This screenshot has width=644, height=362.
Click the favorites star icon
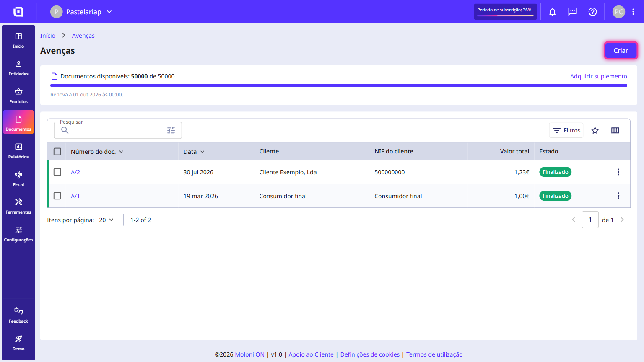595,130
